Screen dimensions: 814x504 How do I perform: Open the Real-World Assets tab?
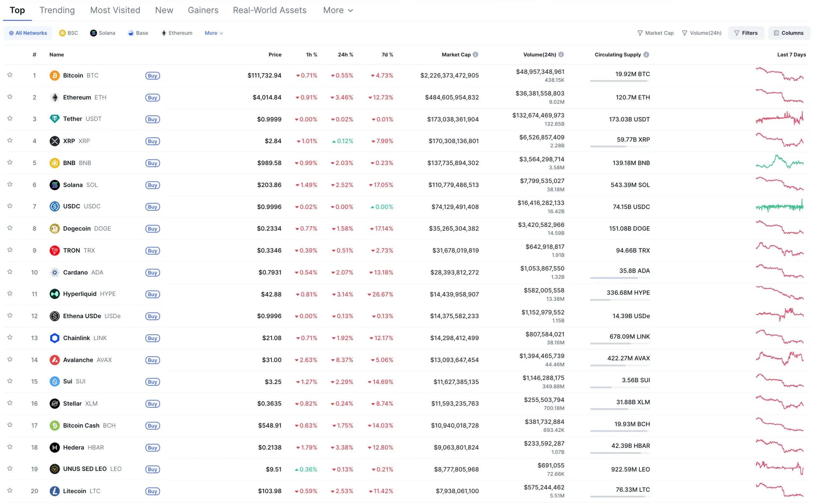(x=269, y=10)
